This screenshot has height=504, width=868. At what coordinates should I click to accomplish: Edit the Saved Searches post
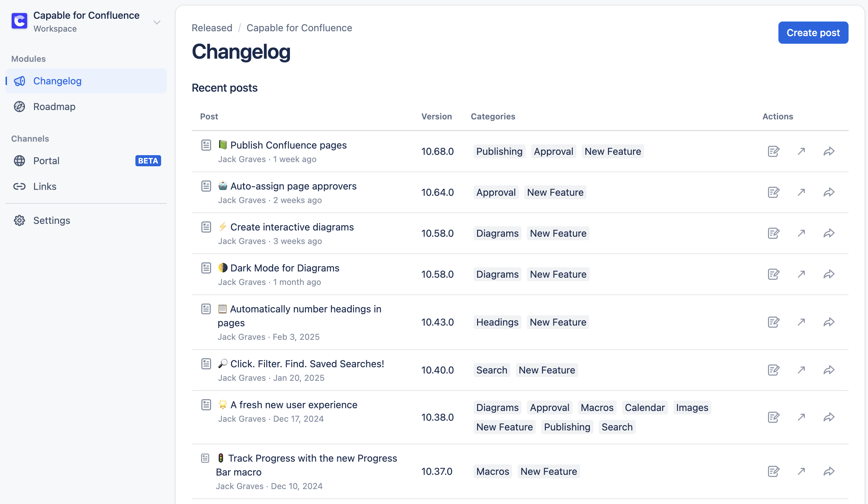point(774,370)
